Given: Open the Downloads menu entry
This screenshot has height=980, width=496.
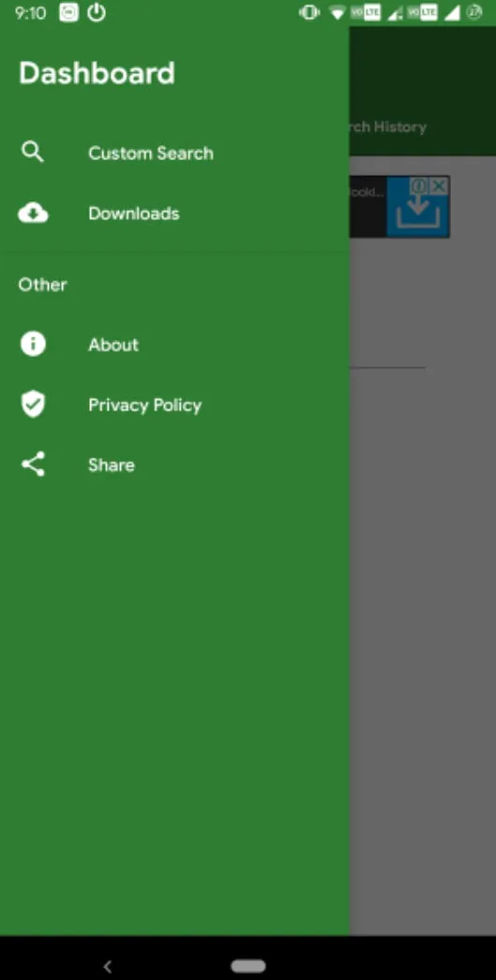Looking at the screenshot, I should [134, 214].
